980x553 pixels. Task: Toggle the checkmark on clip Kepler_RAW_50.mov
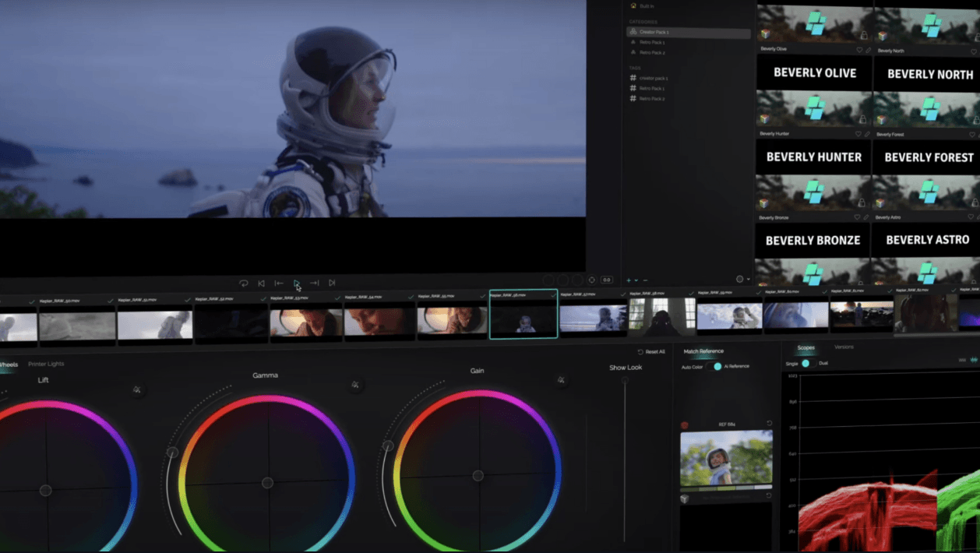(x=111, y=300)
